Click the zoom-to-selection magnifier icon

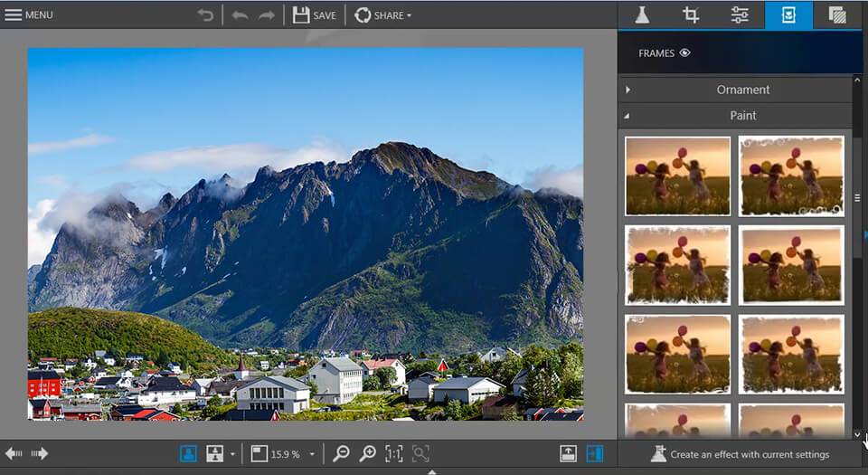click(x=420, y=454)
